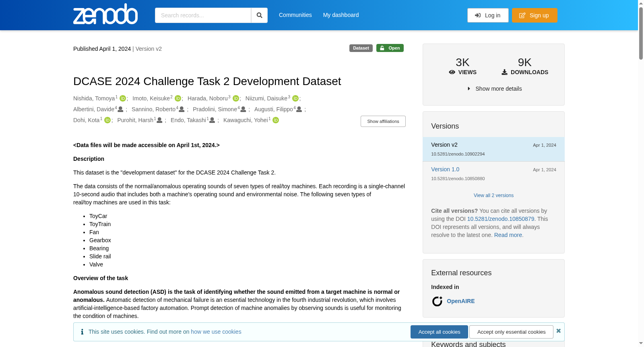Click person icon beside Augusti, Filippo
644x347 pixels.
pyautogui.click(x=299, y=109)
